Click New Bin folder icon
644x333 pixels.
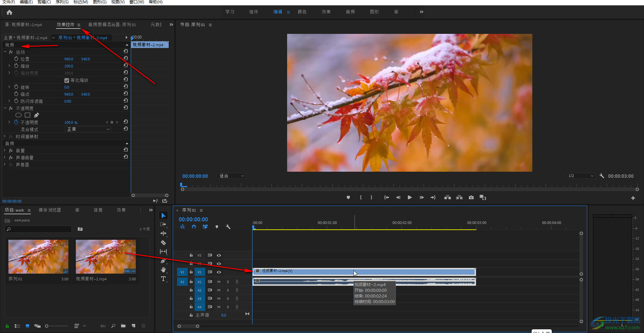tap(123, 326)
